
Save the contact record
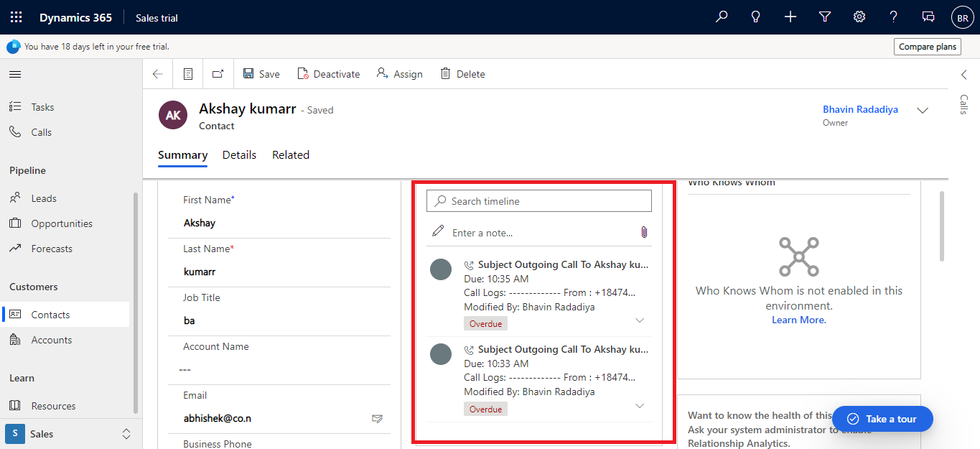(261, 74)
